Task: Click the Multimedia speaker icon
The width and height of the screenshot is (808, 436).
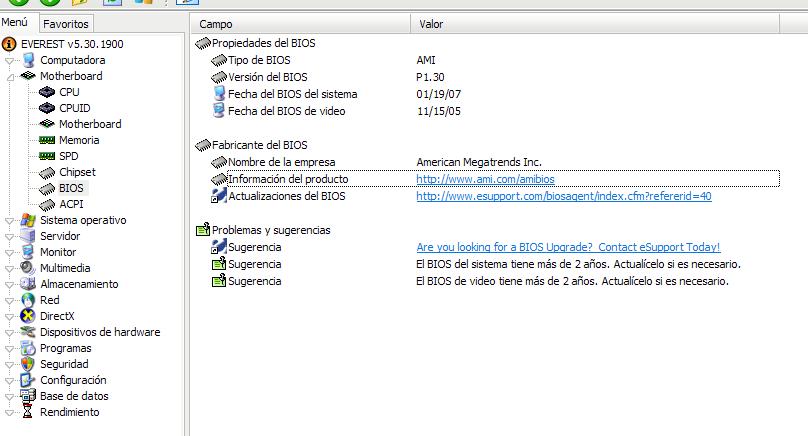Action: [28, 268]
